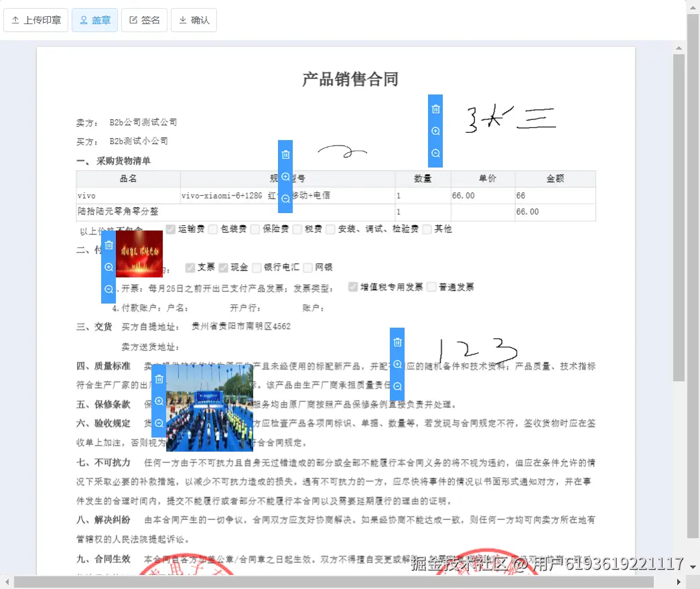The width and height of the screenshot is (700, 589).
Task: Toggle the 包装费 checkbox
Action: pyautogui.click(x=213, y=229)
